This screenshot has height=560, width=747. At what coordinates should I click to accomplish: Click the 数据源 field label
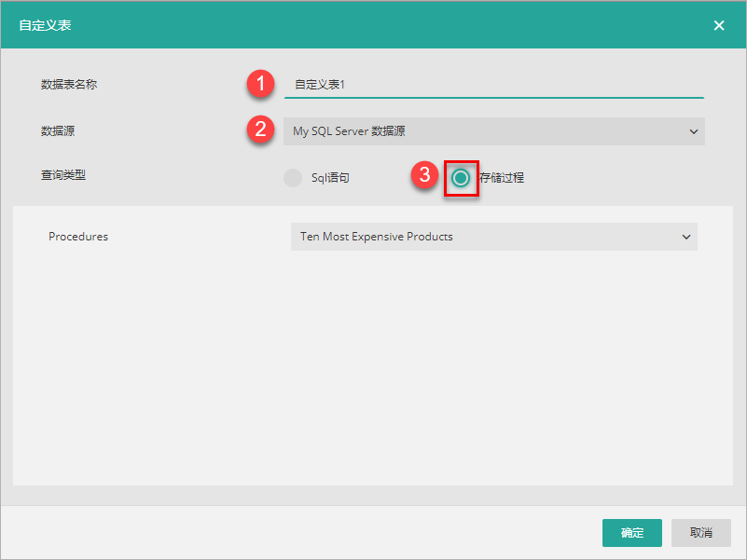tap(57, 131)
